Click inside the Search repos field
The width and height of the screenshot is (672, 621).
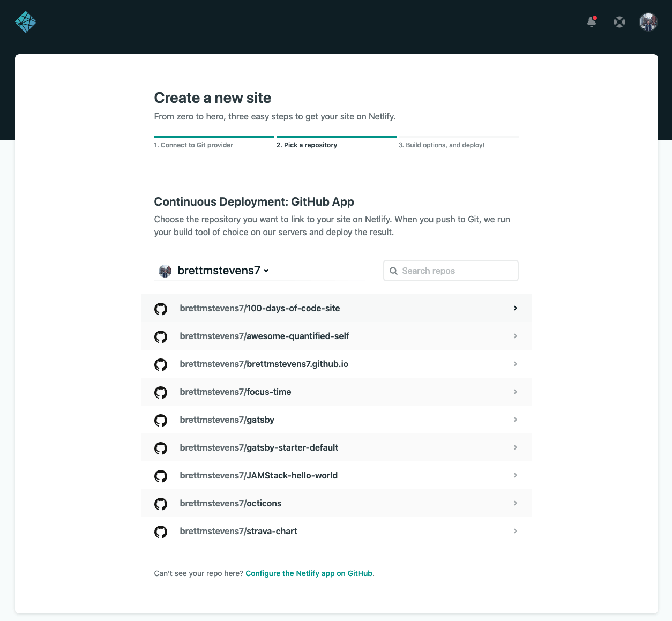(x=456, y=271)
